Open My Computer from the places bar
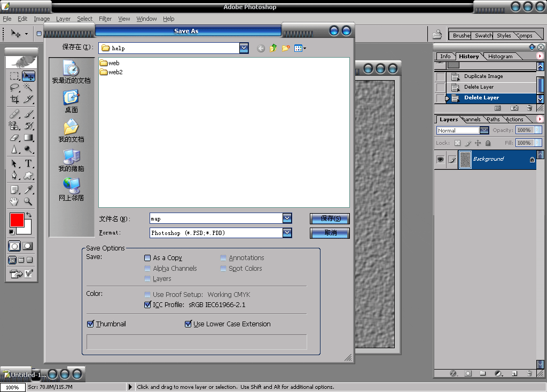Viewport: 547px width, 392px height. (71, 160)
